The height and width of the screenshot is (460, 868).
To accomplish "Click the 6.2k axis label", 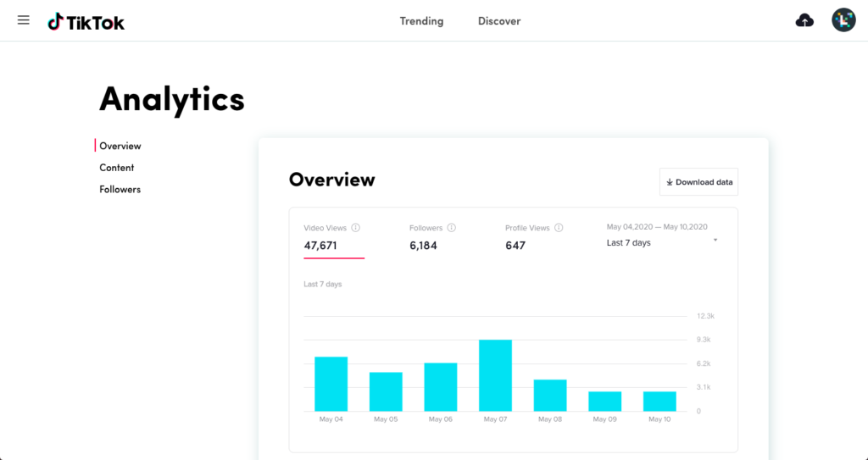I will [x=704, y=363].
